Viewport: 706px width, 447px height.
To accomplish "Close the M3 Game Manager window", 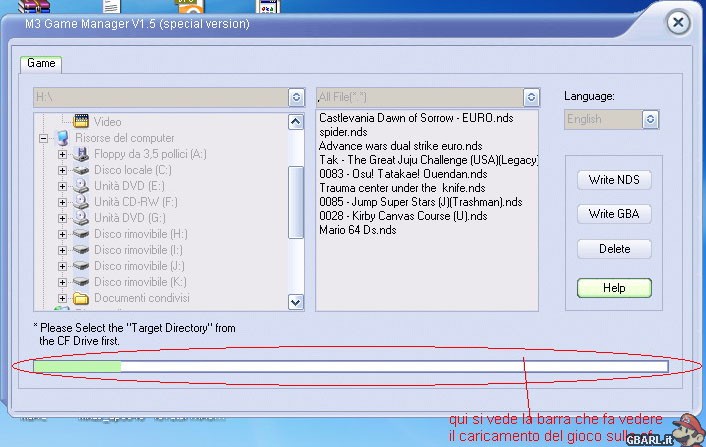I will point(678,22).
